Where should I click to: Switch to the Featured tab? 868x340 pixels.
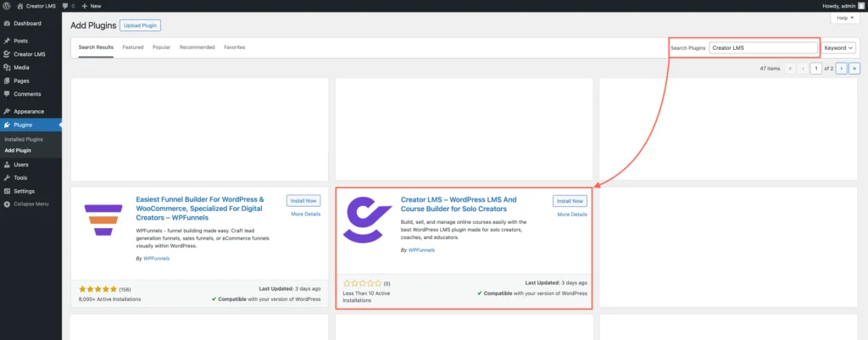tap(133, 47)
